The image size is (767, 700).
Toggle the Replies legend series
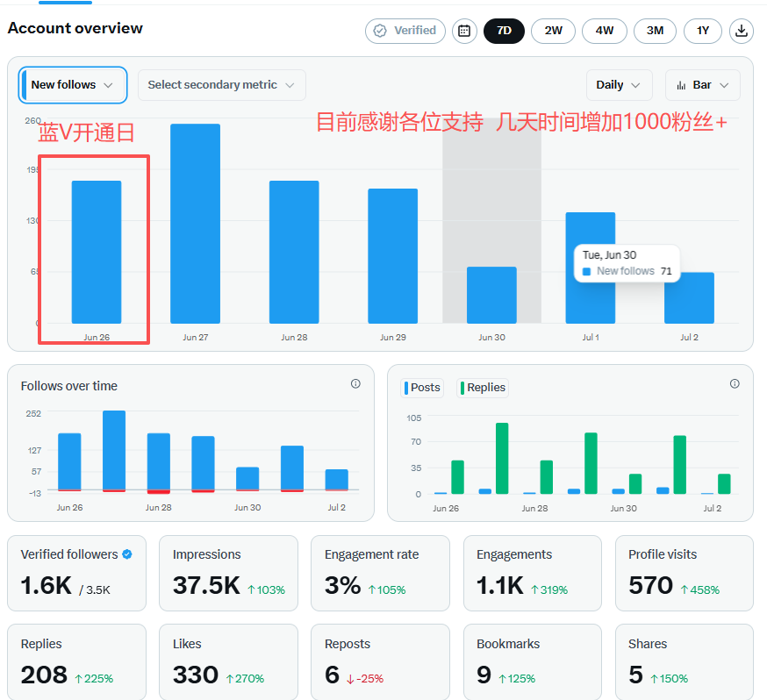[483, 388]
